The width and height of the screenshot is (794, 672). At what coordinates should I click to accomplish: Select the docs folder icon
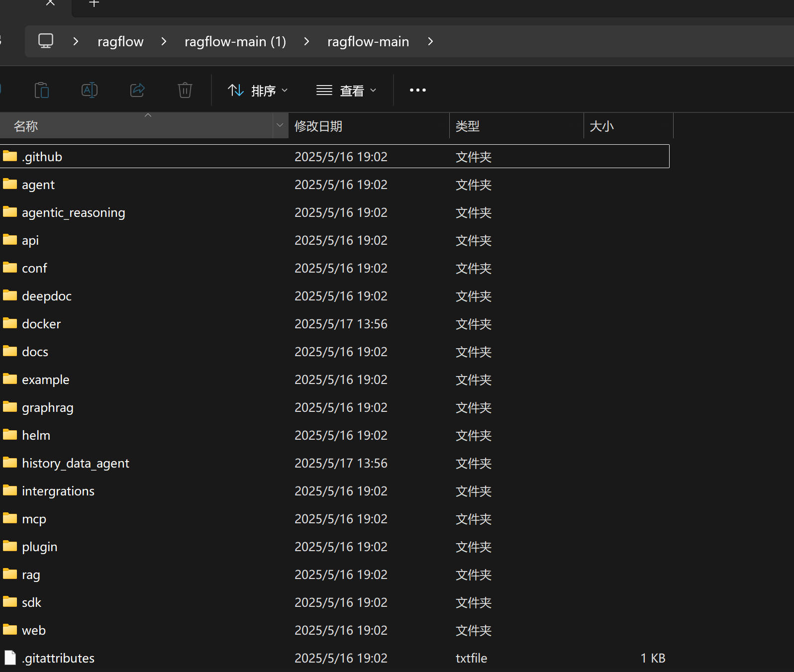click(x=10, y=351)
